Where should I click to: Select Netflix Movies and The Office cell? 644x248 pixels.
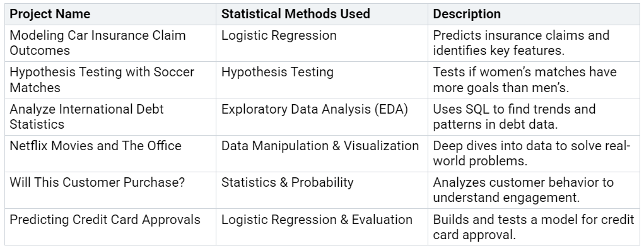[x=110, y=153]
